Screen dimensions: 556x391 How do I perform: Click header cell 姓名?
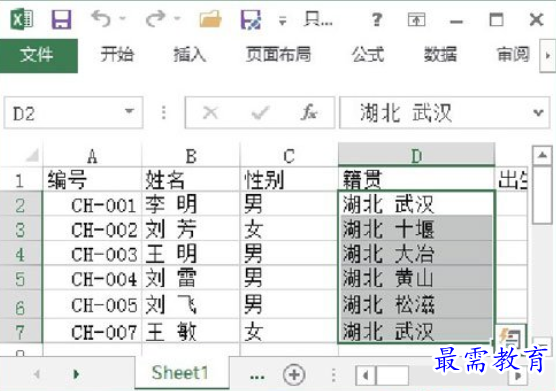(191, 179)
